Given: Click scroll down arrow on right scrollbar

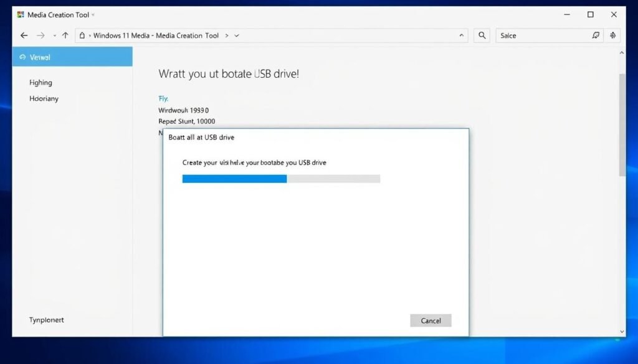Looking at the screenshot, I should 622,332.
